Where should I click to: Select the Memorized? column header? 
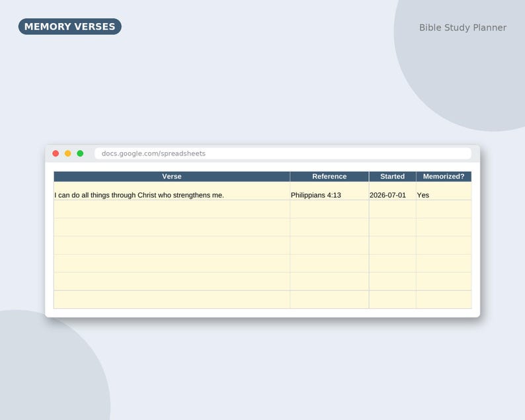(444, 177)
